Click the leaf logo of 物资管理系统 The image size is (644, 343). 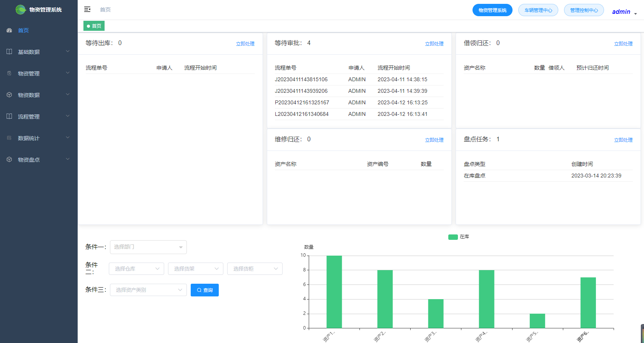click(x=21, y=10)
